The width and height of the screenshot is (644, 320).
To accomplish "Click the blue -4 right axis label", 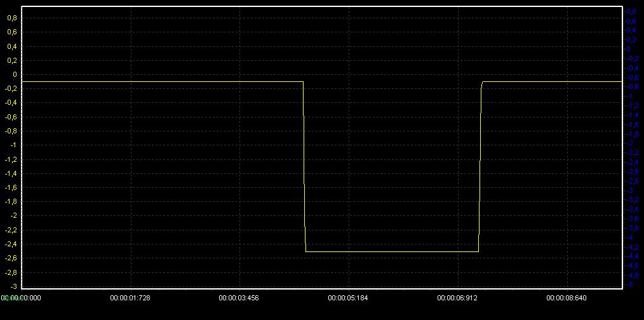I will click(x=629, y=237).
